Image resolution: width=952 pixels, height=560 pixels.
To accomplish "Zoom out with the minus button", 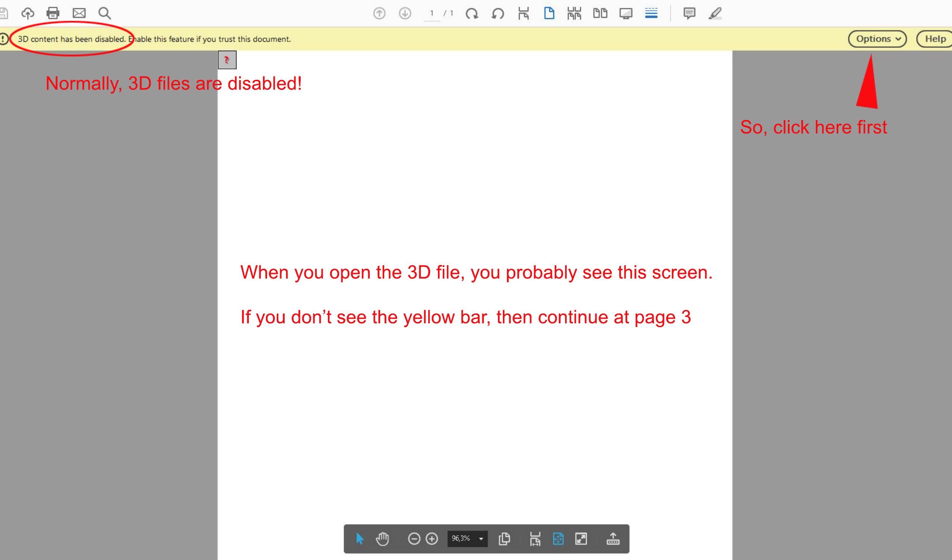I will [414, 539].
